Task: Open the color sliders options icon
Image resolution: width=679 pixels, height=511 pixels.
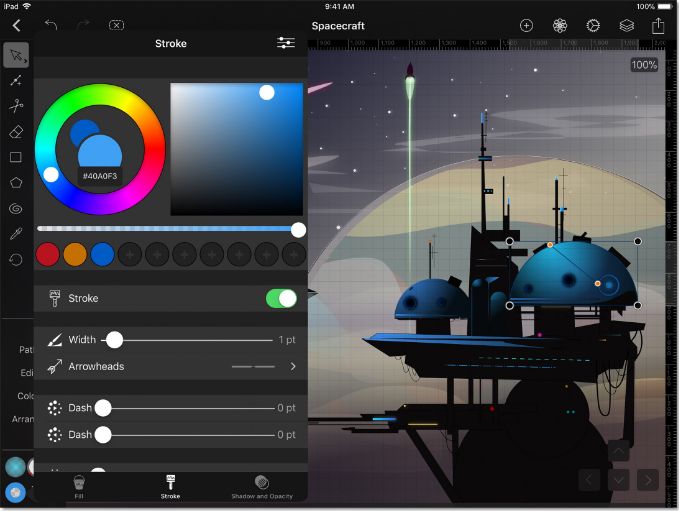Action: (x=286, y=43)
